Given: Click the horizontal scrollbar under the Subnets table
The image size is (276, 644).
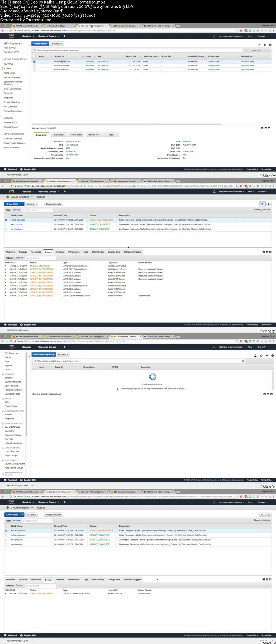Looking at the screenshot, I should click(x=127, y=124).
